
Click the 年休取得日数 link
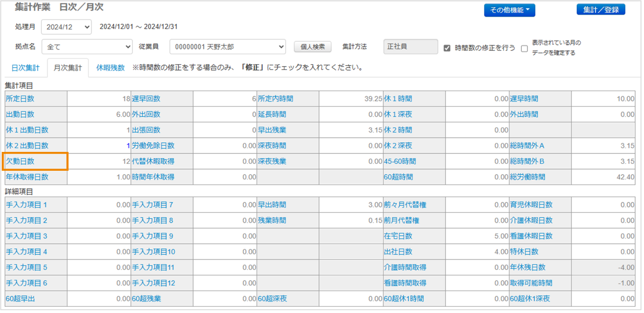click(x=27, y=177)
